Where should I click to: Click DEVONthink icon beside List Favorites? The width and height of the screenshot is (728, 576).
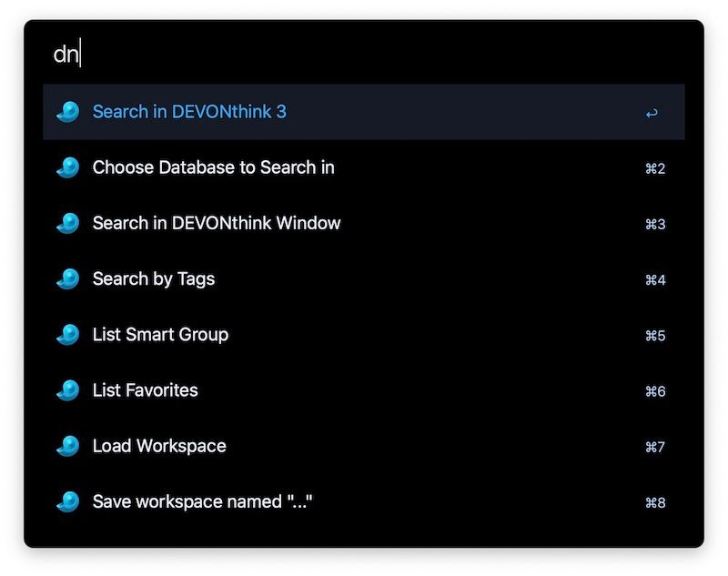(x=68, y=390)
